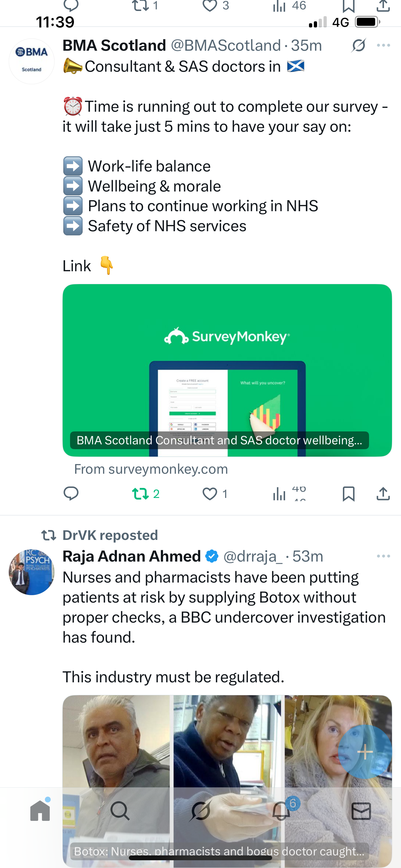Open Raja Adnan Ahmed's profile avatar
This screenshot has height=868, width=401.
click(32, 572)
